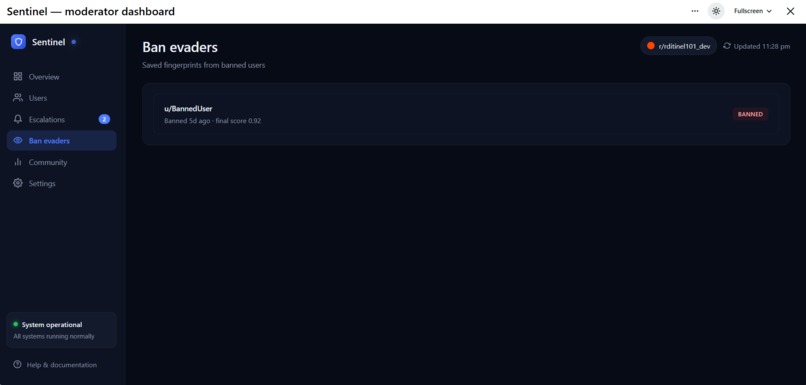Go to the Users section

tap(62, 98)
